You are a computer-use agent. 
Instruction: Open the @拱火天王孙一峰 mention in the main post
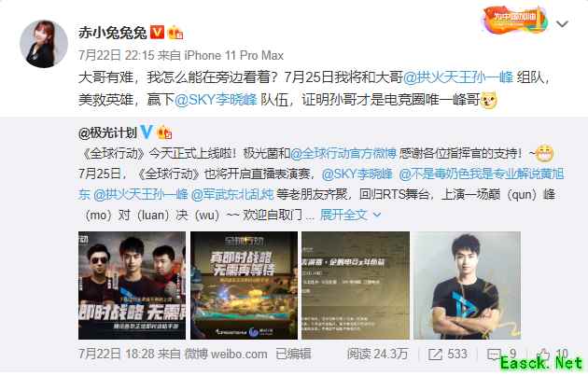tap(458, 77)
